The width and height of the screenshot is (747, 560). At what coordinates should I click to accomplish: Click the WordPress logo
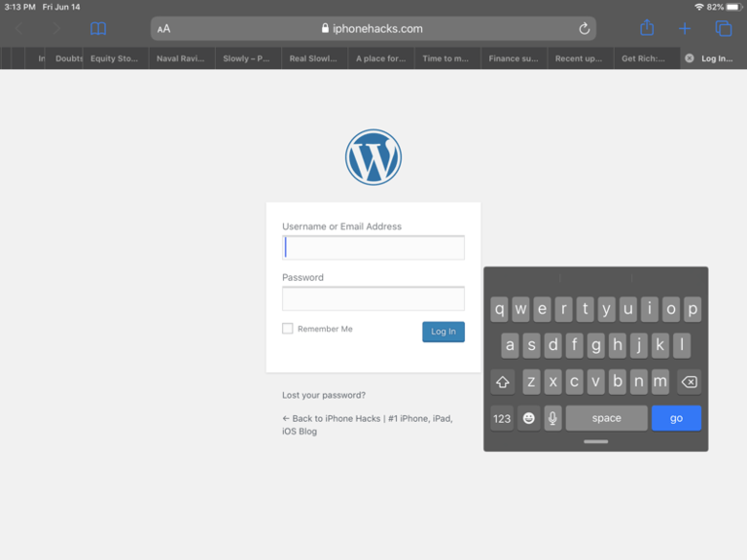point(373,157)
